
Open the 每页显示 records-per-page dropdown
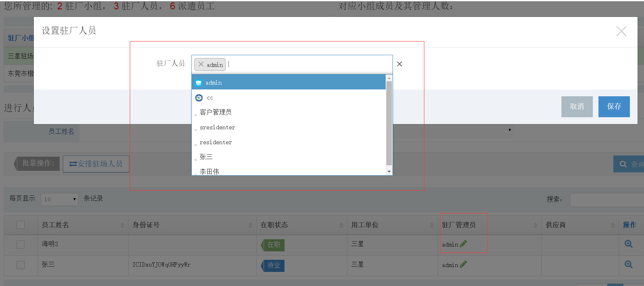point(59,199)
